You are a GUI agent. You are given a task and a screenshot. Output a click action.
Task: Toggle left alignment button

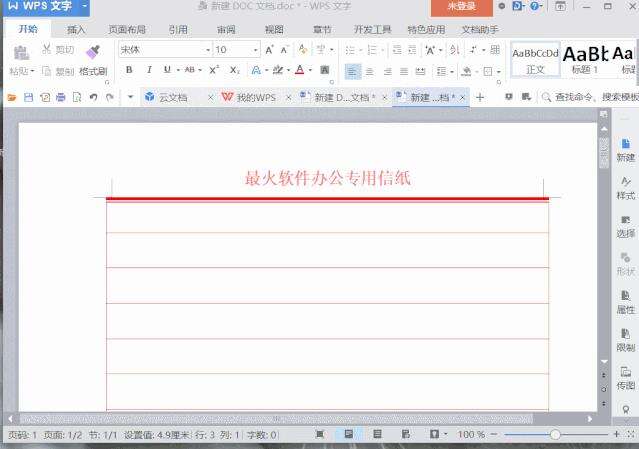coord(353,72)
